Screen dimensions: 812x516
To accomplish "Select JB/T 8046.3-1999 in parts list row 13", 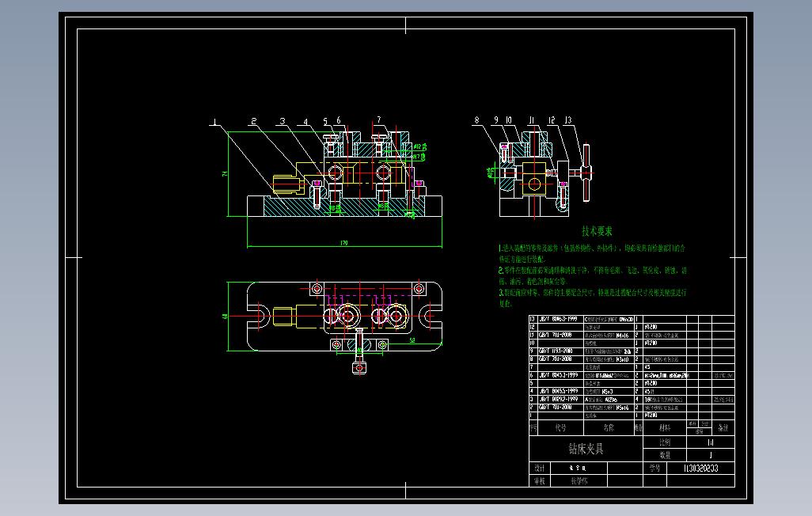I will (558, 319).
